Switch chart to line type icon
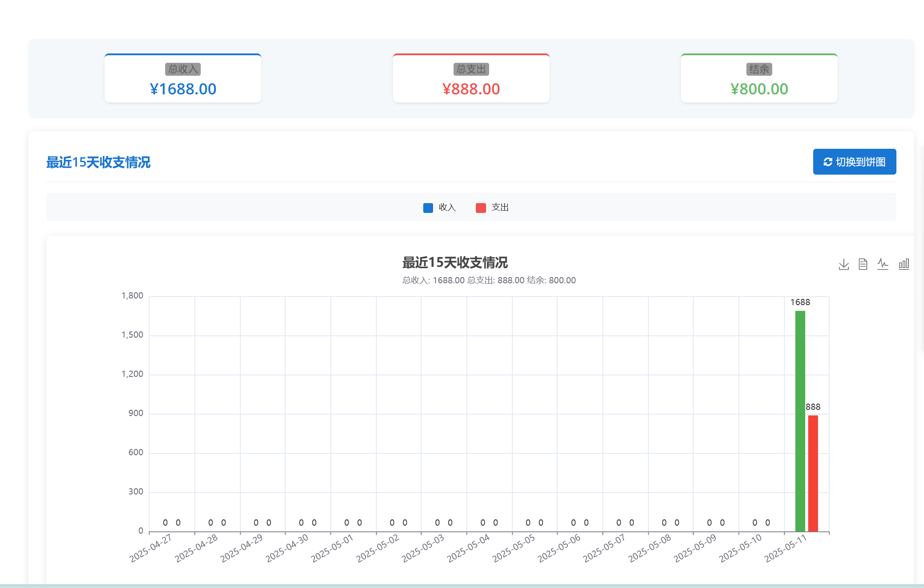 pyautogui.click(x=883, y=264)
